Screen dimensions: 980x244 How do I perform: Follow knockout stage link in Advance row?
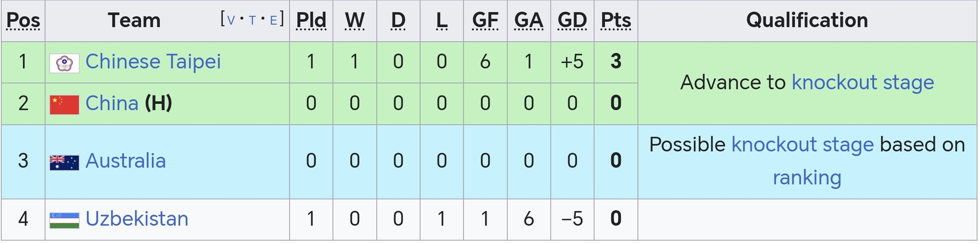pos(863,82)
